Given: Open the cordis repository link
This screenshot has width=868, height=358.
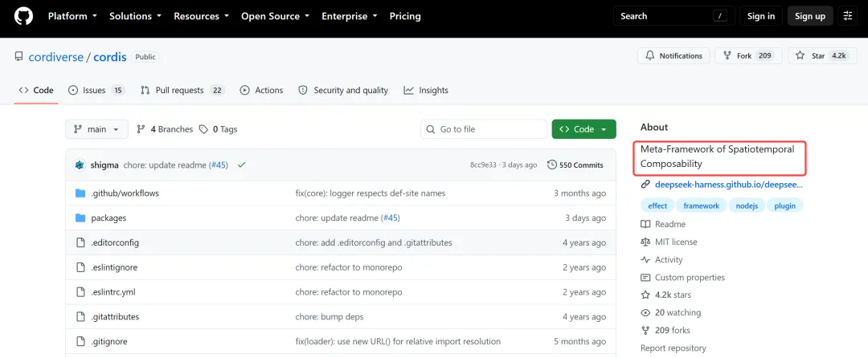Looking at the screenshot, I should [x=109, y=57].
